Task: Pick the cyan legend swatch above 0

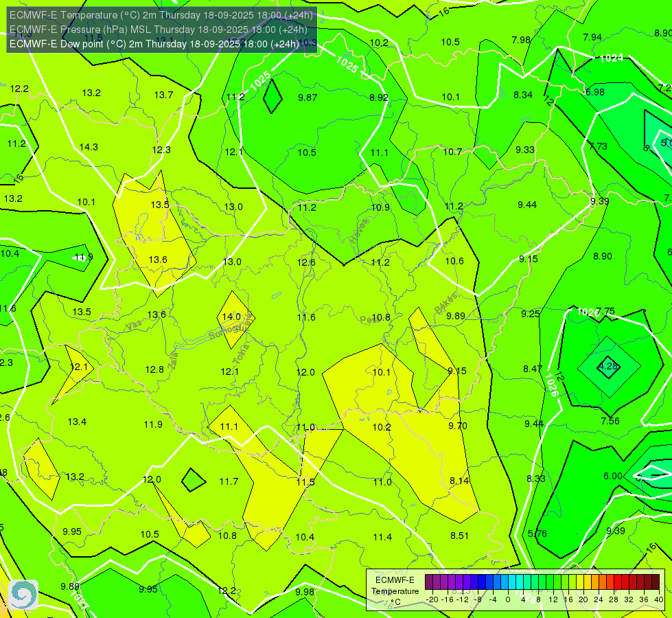Action: coord(511,582)
